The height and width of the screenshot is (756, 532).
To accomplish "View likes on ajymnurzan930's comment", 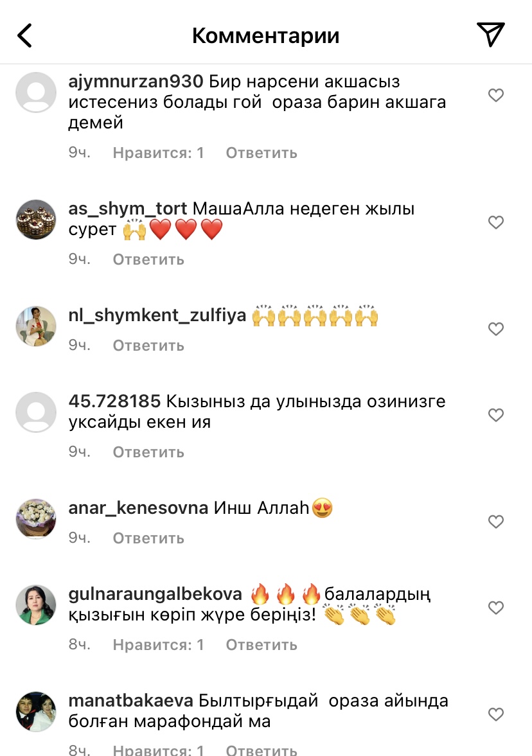I will click(158, 153).
